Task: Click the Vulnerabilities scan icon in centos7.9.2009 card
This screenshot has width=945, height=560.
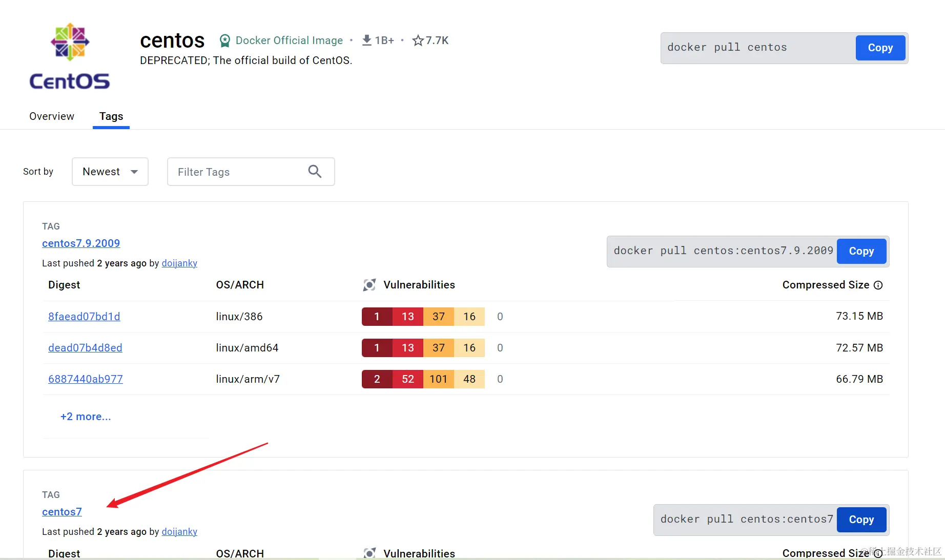Action: (369, 285)
